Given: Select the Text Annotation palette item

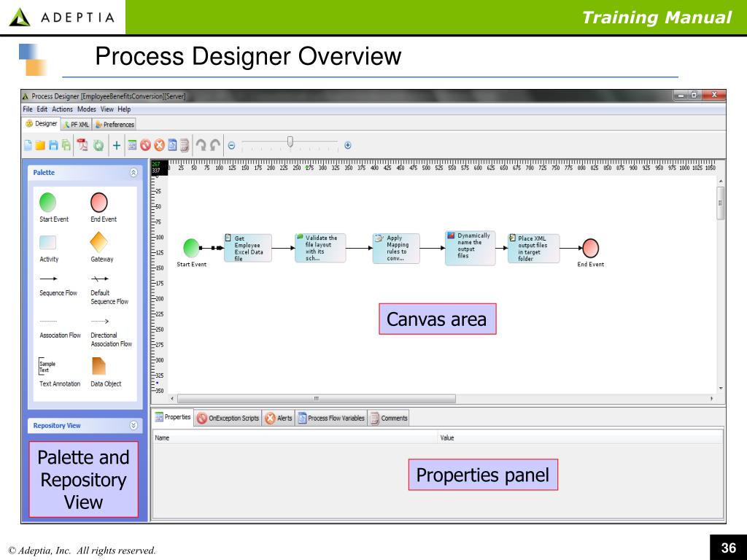Looking at the screenshot, I should 47,366.
